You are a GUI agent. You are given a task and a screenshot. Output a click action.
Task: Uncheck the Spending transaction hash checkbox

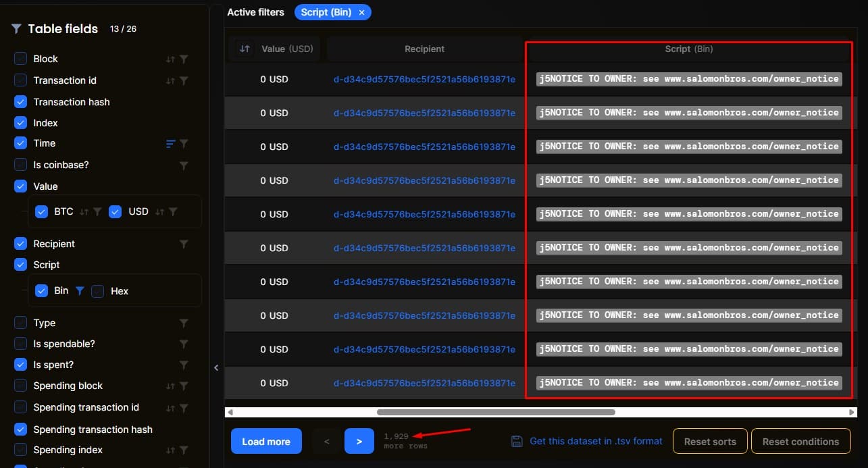pyautogui.click(x=20, y=430)
